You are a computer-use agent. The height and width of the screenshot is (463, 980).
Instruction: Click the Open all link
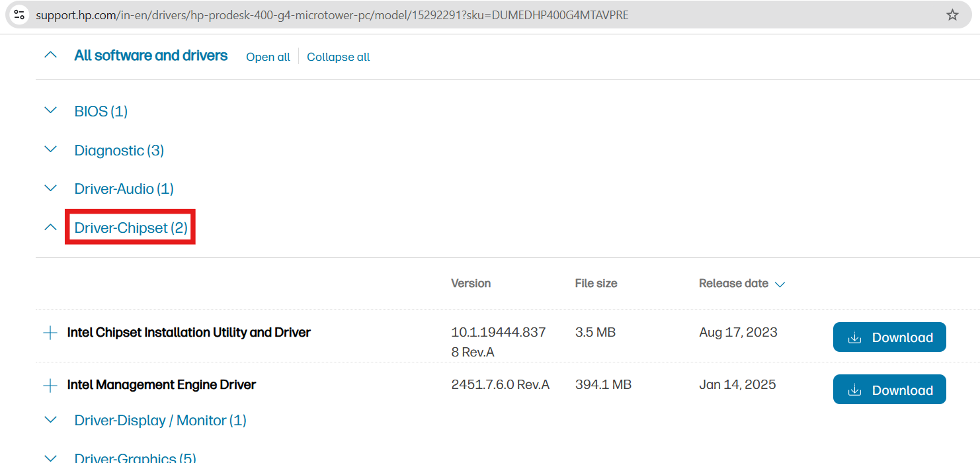click(x=268, y=57)
